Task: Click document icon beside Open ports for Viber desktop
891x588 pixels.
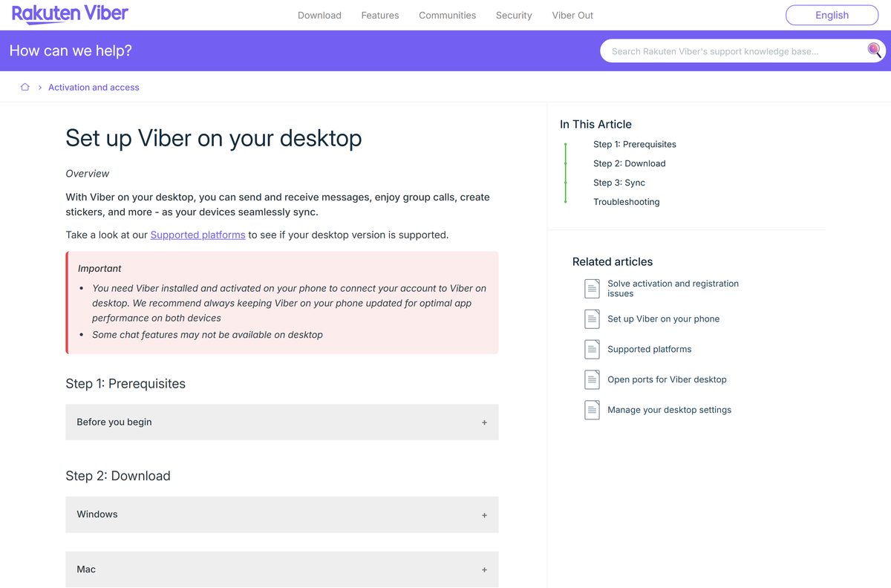Action: (592, 379)
